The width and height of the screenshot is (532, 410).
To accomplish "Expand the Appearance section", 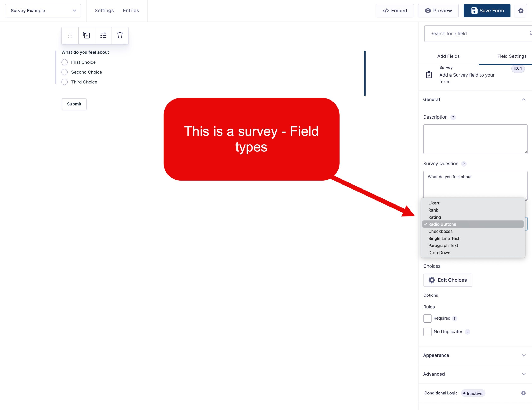I will (x=475, y=355).
